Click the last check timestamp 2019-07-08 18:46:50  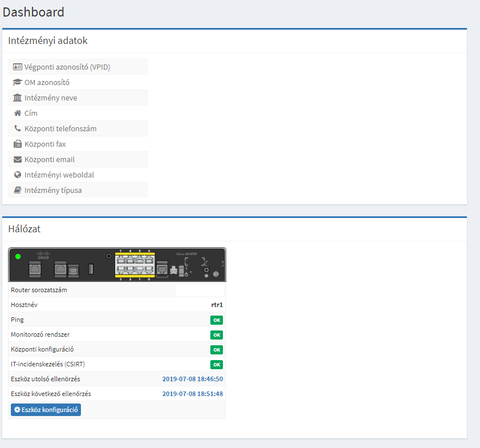[x=193, y=379]
